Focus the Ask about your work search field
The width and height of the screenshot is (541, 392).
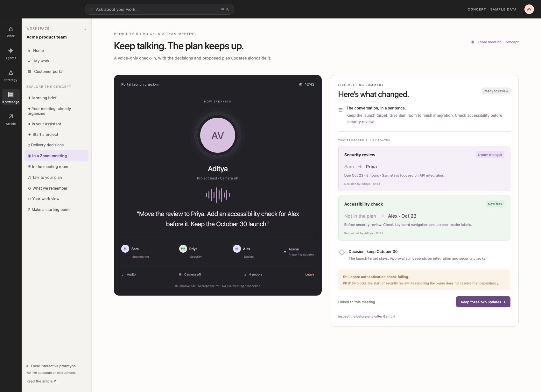pyautogui.click(x=159, y=9)
